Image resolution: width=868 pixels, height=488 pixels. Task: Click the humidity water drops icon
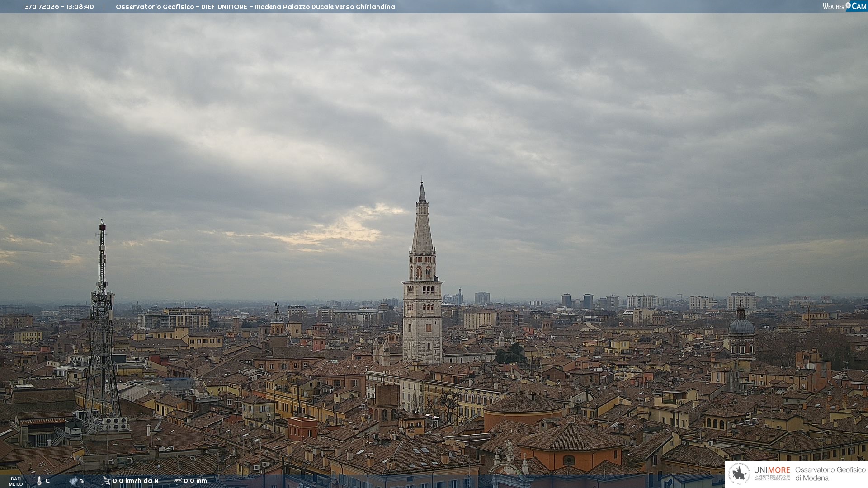[73, 481]
